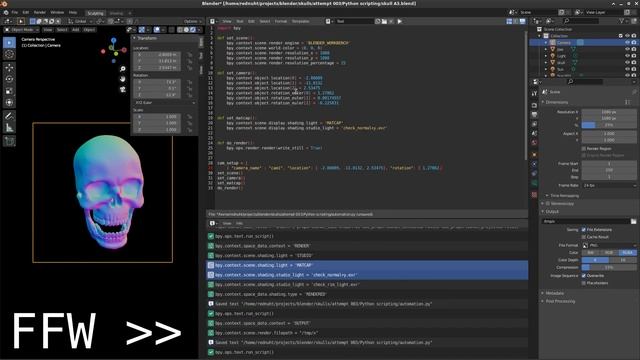640x360 pixels.
Task: Open XYZ Euler rotation mode dropdown
Action: 164,103
